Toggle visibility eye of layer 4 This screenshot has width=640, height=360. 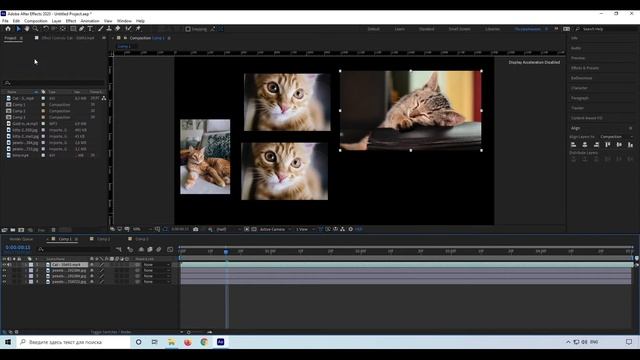coord(4,282)
